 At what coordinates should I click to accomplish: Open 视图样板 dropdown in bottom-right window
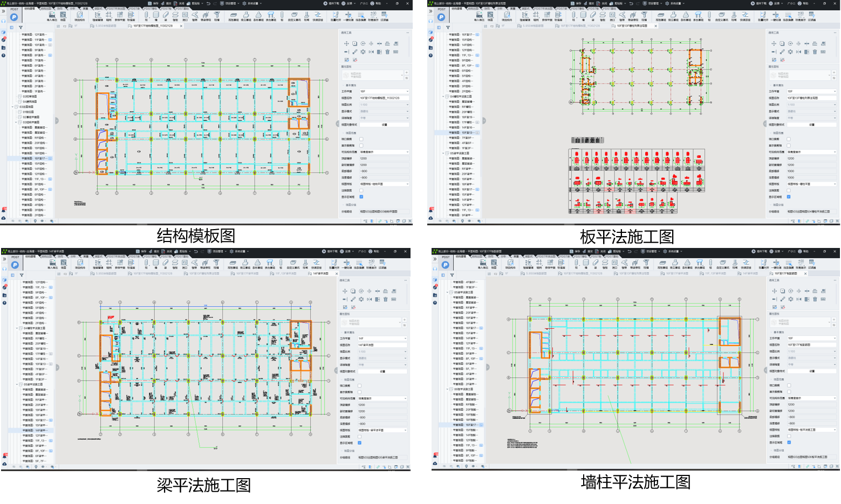pyautogui.click(x=811, y=430)
